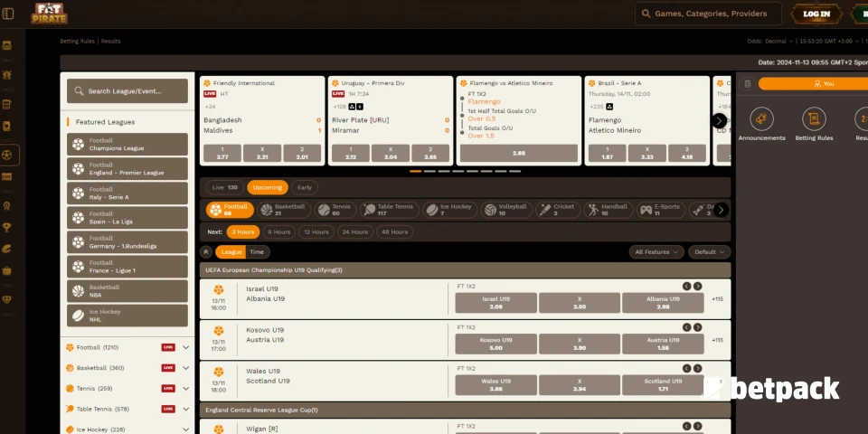The width and height of the screenshot is (868, 434).
Task: Open the All Features dropdown
Action: tap(656, 252)
